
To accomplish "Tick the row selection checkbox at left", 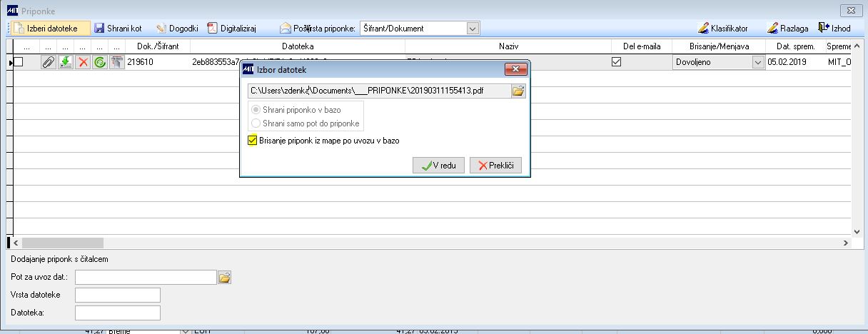I will tap(19, 62).
